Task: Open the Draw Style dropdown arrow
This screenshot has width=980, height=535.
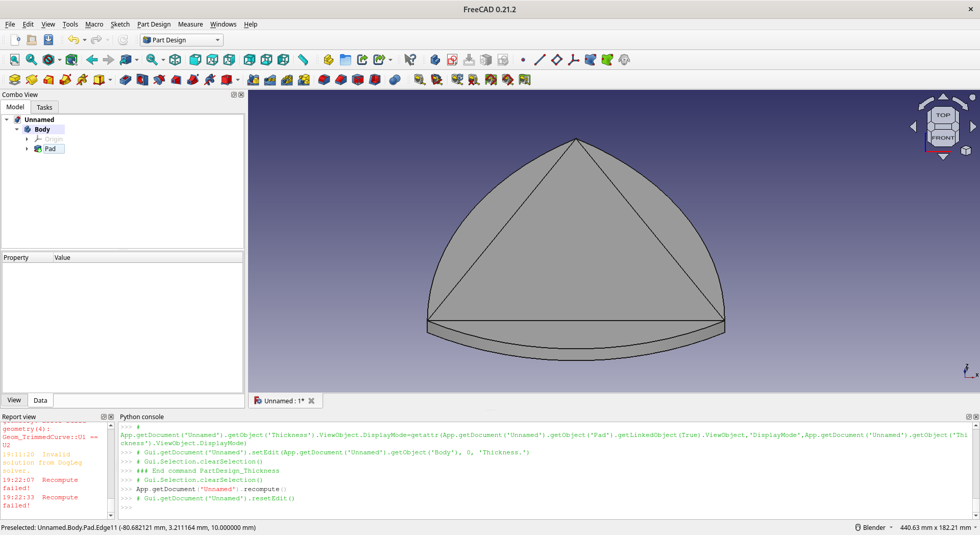Action: click(60, 60)
